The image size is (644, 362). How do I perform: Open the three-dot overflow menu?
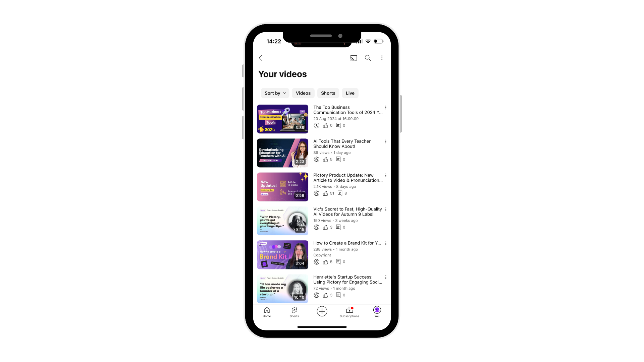tap(382, 58)
